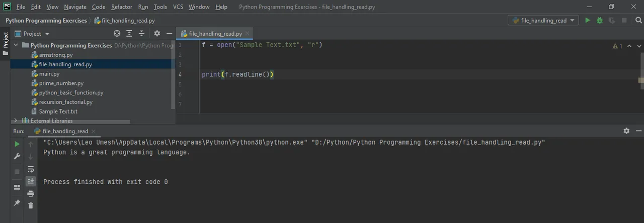Clear console with trash icon

coord(31,205)
